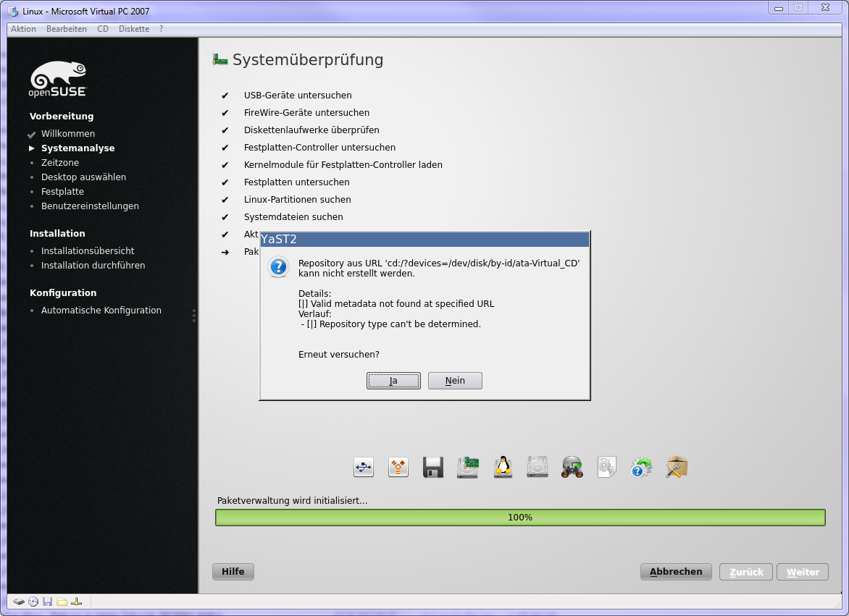Open the Aktion menu
The width and height of the screenshot is (849, 616).
click(23, 29)
